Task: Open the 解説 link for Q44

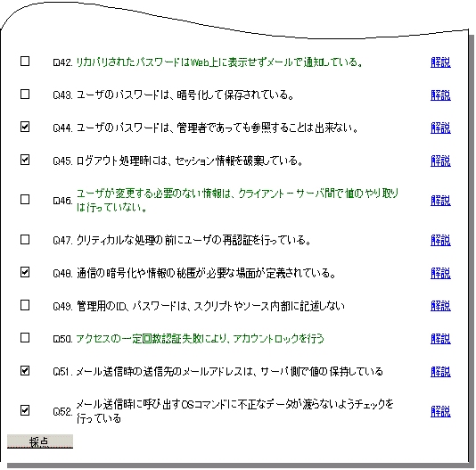Action: point(440,128)
